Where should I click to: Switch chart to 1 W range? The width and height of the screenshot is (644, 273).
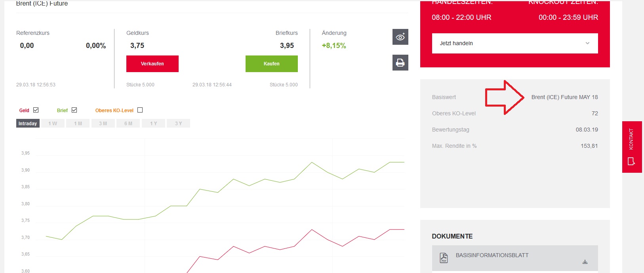[53, 124]
